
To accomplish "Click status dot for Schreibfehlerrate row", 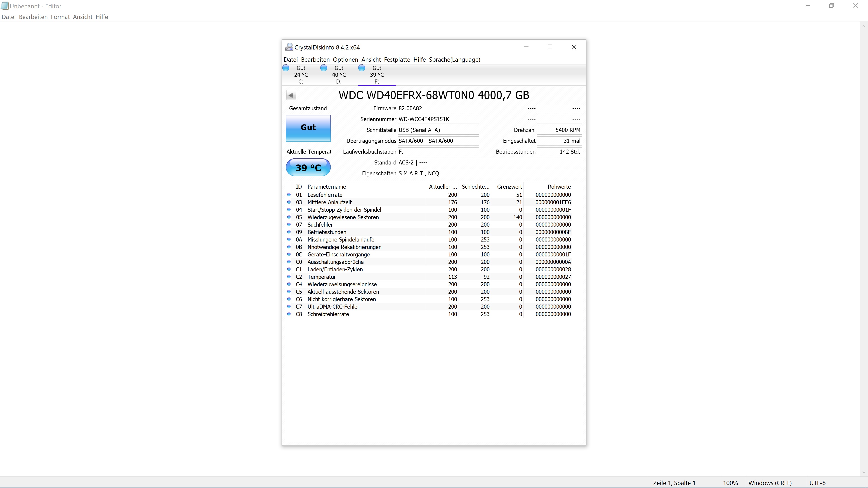I will point(289,314).
